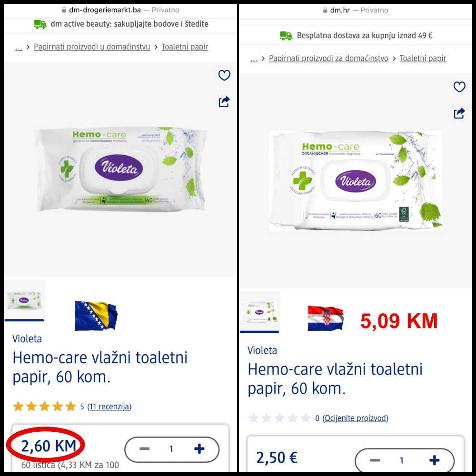
Task: Increase quantity with plus on 2,60 KM product
Action: 199,449
